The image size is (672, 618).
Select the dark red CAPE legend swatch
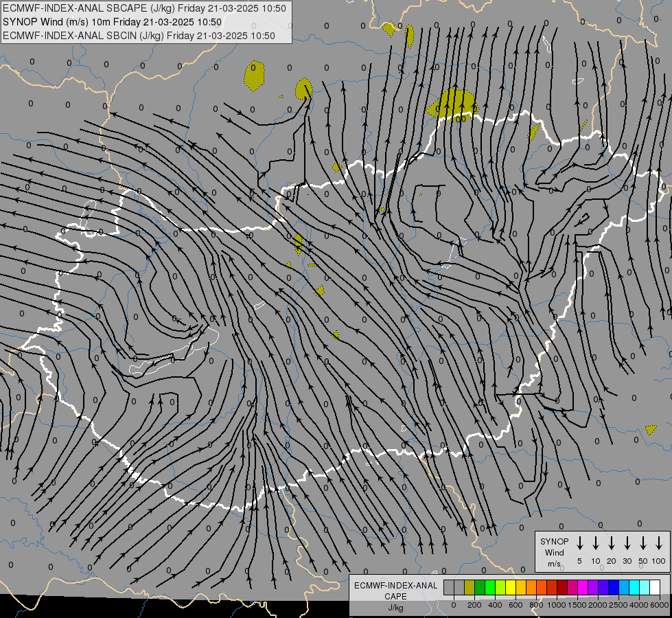562,587
